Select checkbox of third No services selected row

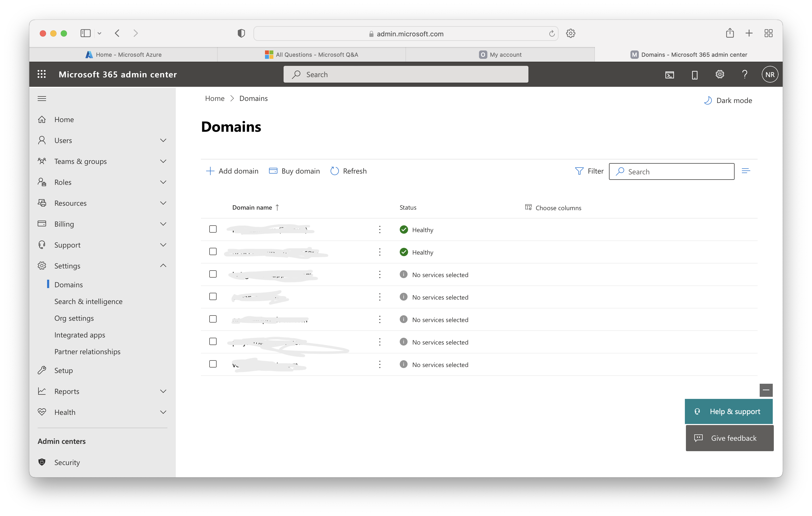click(213, 319)
